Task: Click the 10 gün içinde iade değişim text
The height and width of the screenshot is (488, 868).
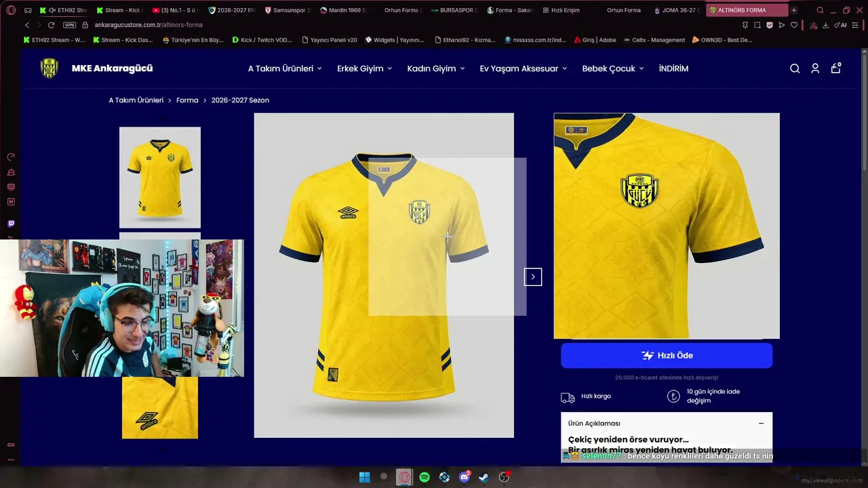Action: 713,396
